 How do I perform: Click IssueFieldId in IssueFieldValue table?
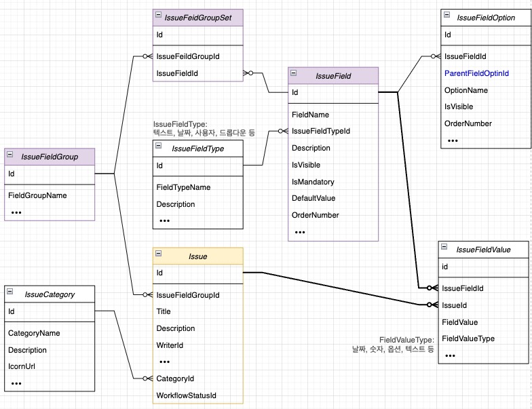[x=483, y=288]
